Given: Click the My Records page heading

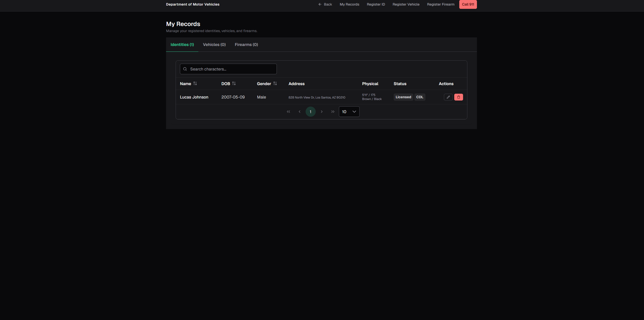Looking at the screenshot, I should point(183,24).
